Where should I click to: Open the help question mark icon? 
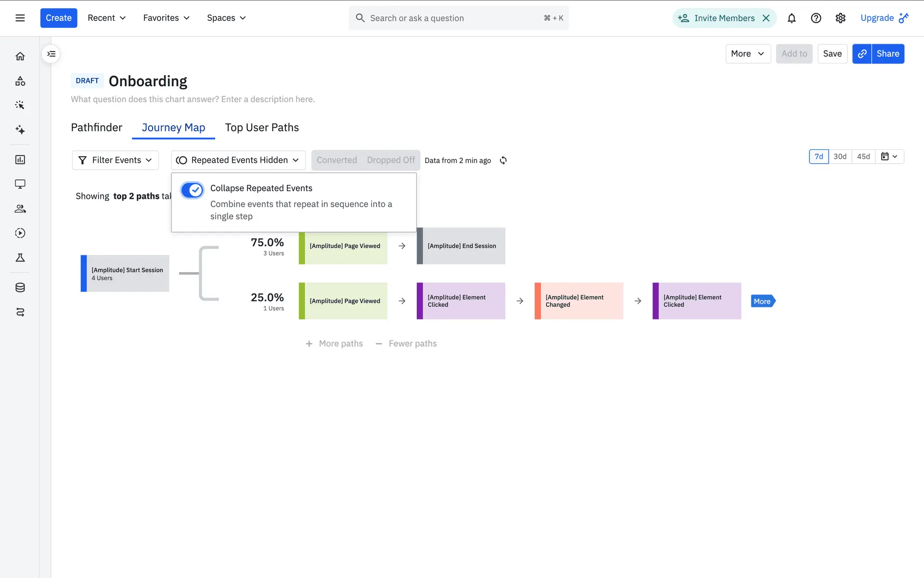[816, 18]
